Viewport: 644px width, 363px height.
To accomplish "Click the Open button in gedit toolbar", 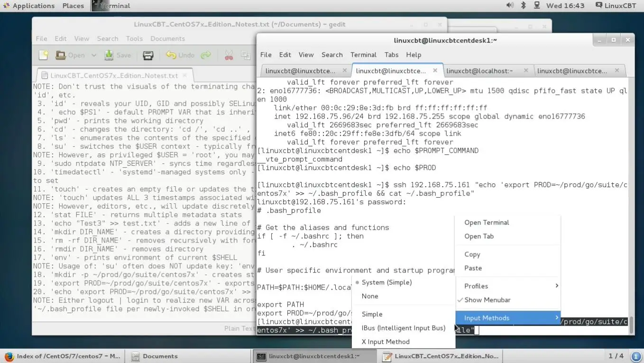I will [x=70, y=55].
